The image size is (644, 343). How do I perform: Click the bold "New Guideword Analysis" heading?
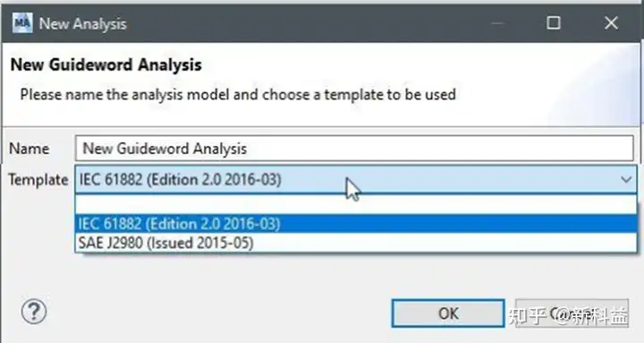pyautogui.click(x=106, y=65)
